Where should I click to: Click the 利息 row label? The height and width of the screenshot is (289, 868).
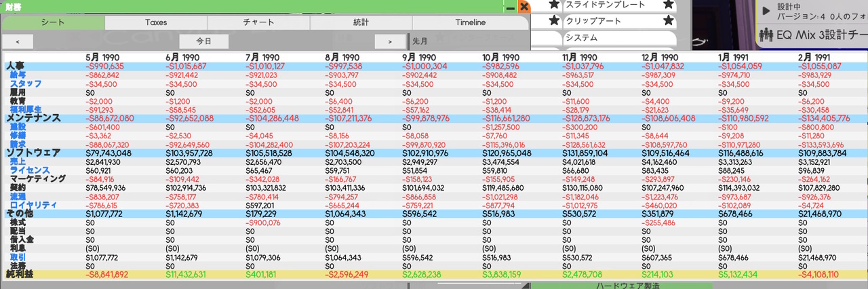pyautogui.click(x=18, y=248)
